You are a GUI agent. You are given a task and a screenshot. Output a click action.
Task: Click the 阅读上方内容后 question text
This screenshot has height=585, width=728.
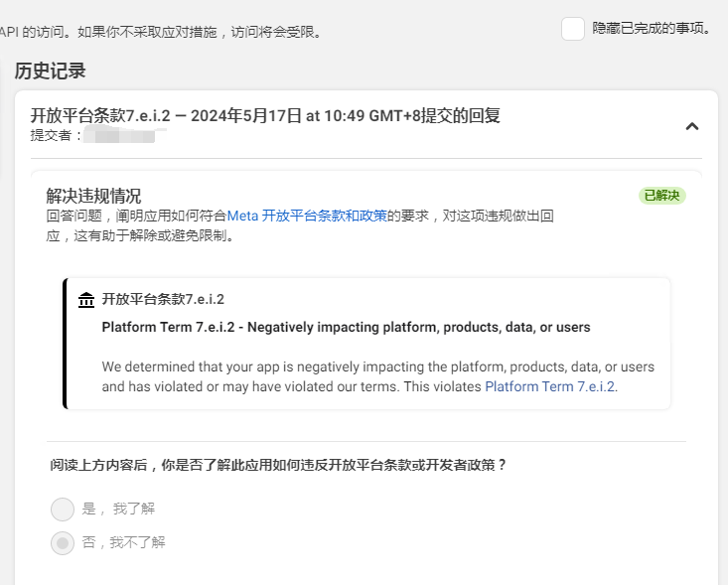coord(278,465)
